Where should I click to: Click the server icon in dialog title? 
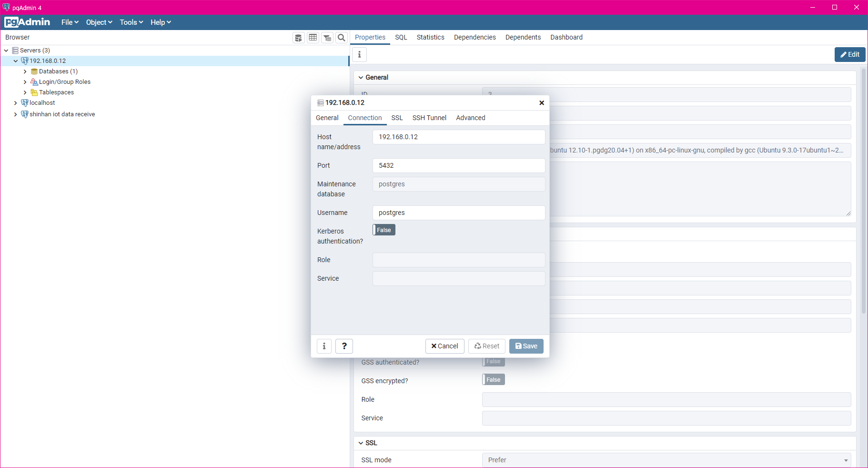321,103
